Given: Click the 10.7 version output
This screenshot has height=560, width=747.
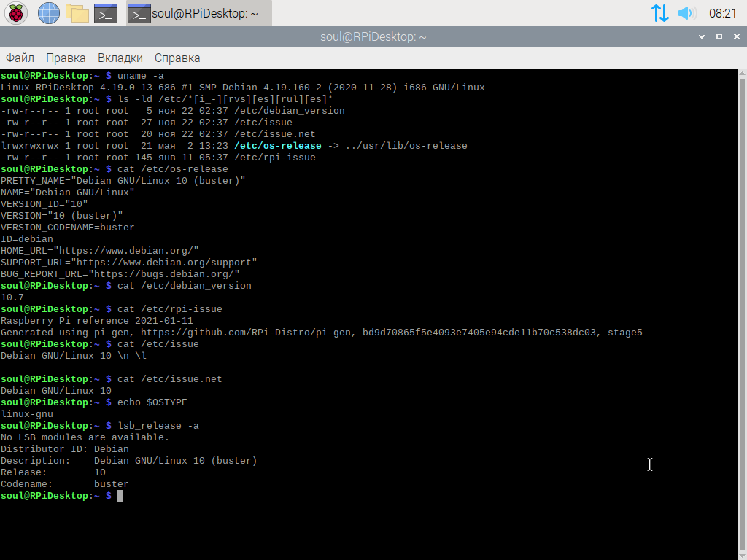Looking at the screenshot, I should click(x=12, y=297).
